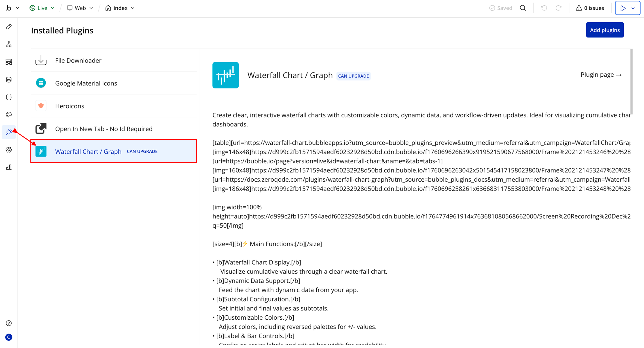Click the help question mark icon

click(x=9, y=323)
